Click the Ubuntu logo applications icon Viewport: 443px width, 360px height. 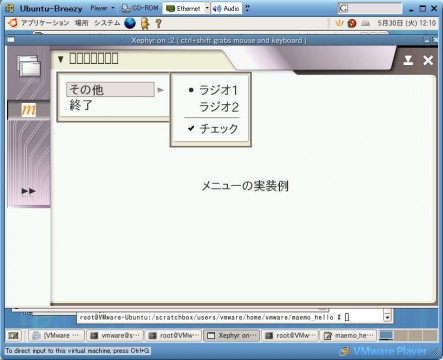(13, 23)
